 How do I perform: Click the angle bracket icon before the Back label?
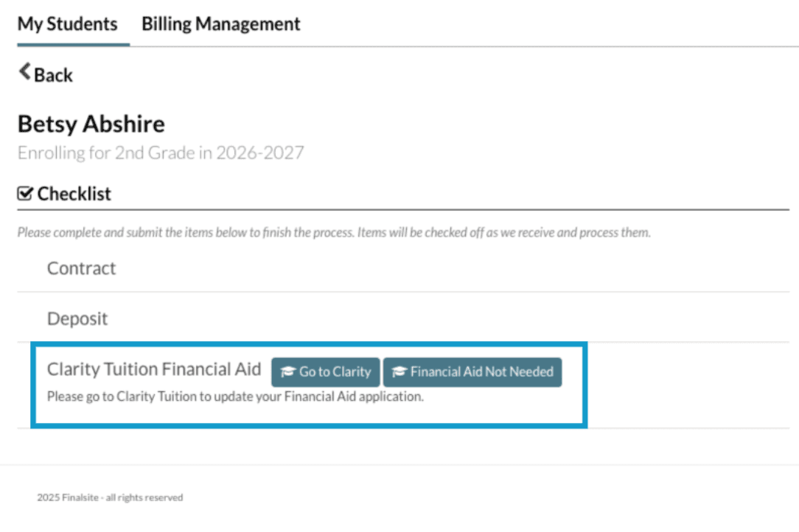coord(23,71)
